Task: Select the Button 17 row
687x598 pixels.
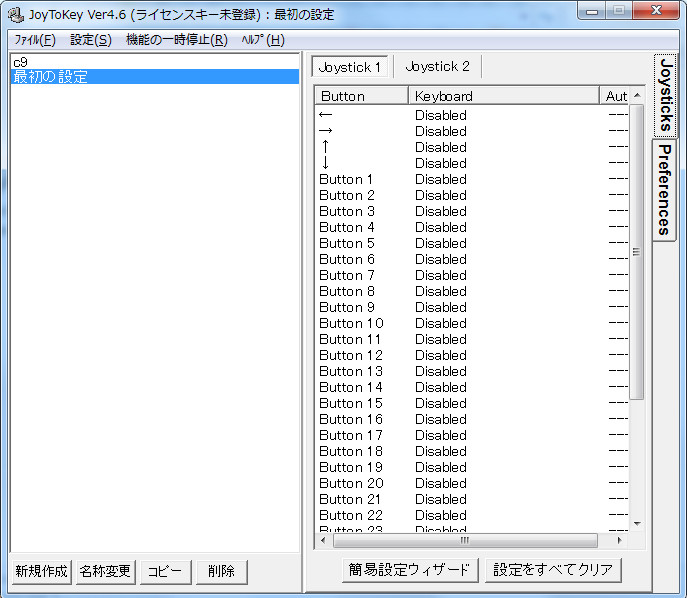Action: coord(472,435)
